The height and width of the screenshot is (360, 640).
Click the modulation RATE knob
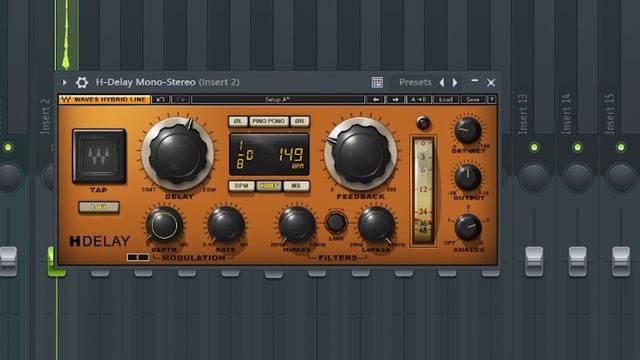tap(225, 225)
